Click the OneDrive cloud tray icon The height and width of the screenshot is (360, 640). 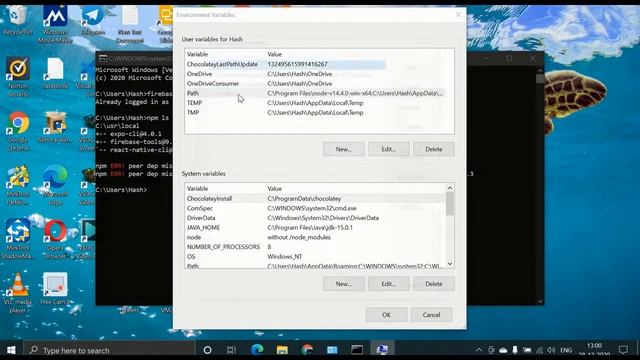[503, 350]
